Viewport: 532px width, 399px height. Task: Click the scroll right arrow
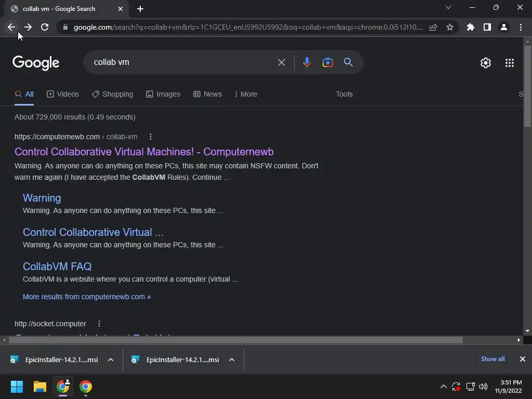(519, 340)
